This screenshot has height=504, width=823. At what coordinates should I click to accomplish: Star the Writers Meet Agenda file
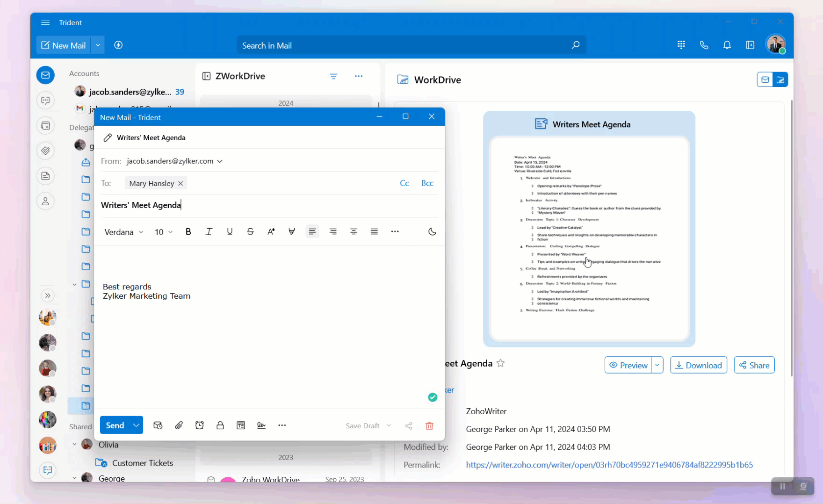[x=501, y=363]
